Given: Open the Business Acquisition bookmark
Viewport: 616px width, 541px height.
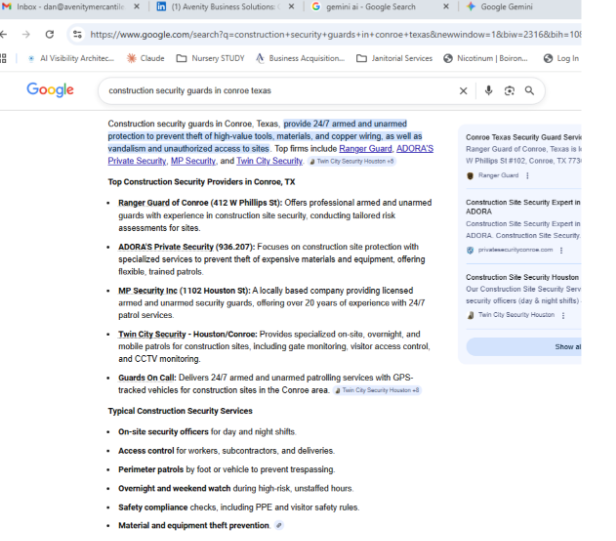Looking at the screenshot, I should point(300,59).
